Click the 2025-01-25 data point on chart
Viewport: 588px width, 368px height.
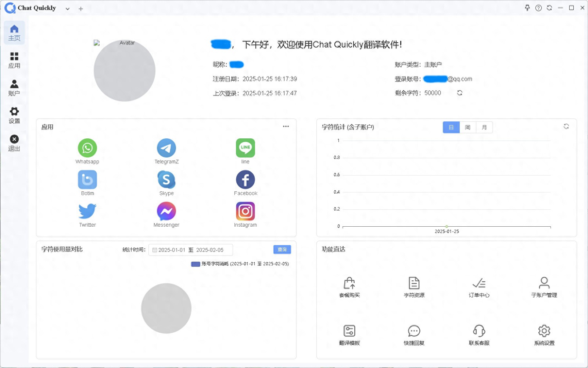447,227
